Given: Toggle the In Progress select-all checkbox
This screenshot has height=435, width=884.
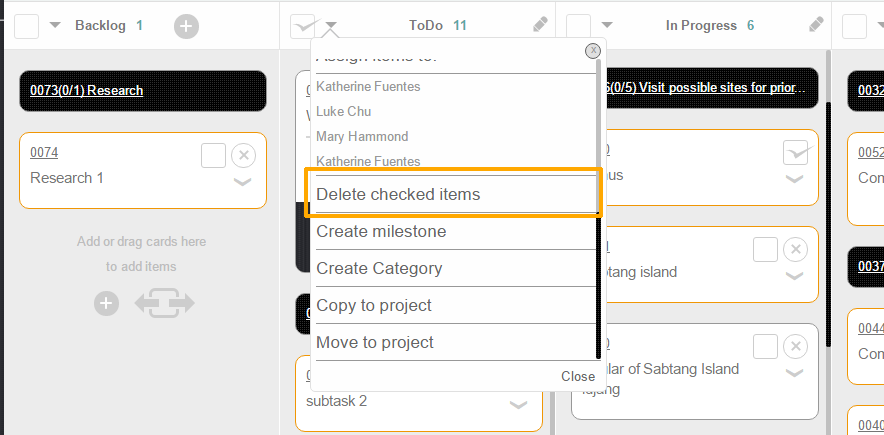Looking at the screenshot, I should [578, 26].
